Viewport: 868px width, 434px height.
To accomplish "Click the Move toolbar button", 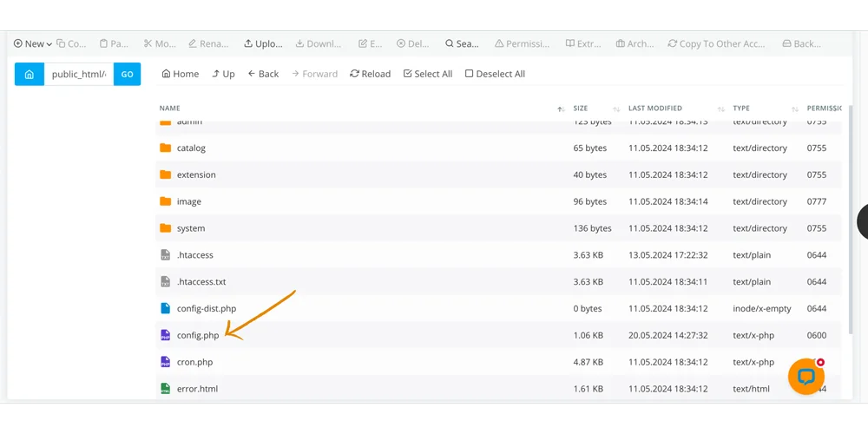I will [x=160, y=43].
